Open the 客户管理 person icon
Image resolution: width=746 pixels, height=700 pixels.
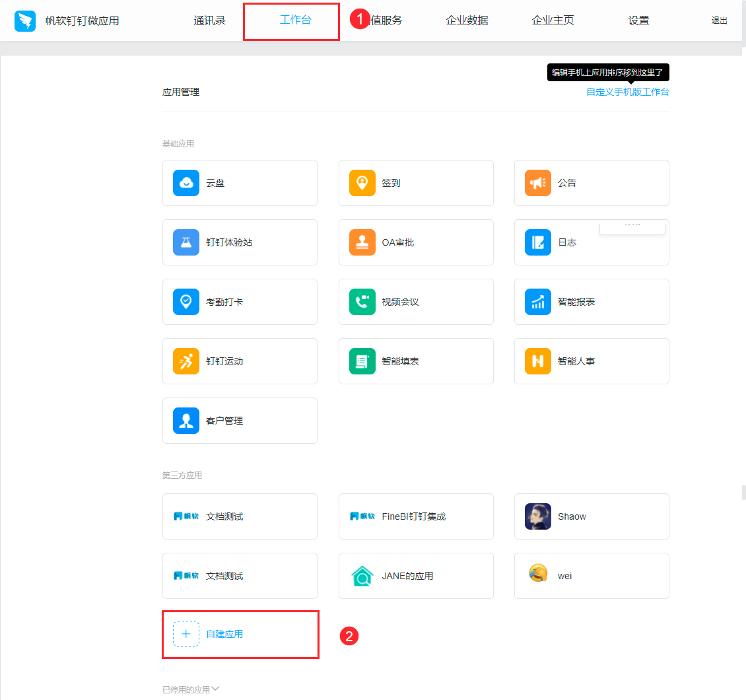point(186,421)
